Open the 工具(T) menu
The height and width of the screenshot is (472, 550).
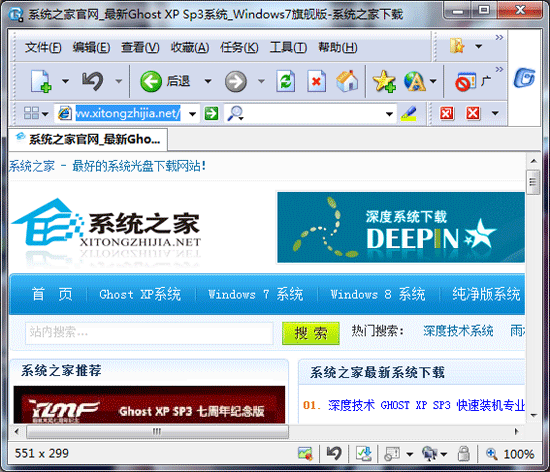click(x=288, y=47)
